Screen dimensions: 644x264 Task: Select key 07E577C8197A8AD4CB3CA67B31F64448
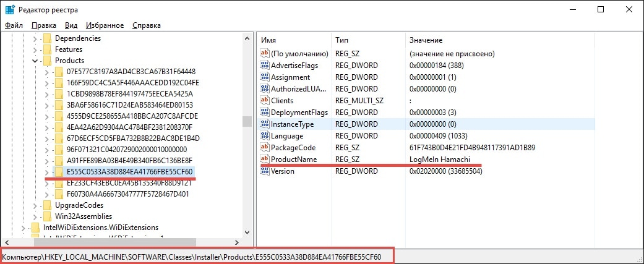click(131, 72)
